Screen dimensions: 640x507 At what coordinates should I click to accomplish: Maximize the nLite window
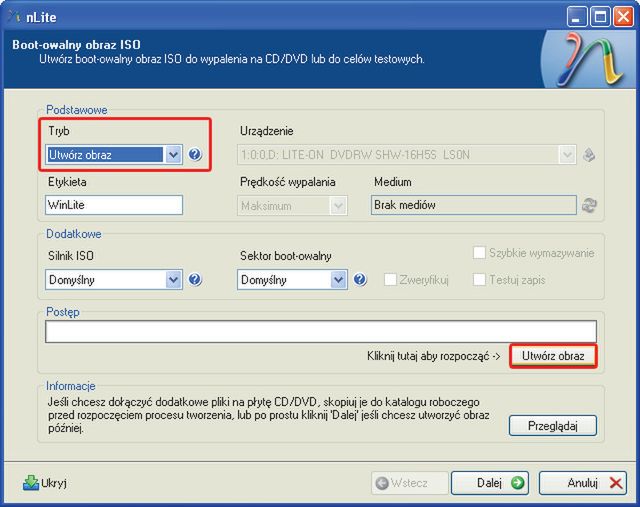coord(600,17)
